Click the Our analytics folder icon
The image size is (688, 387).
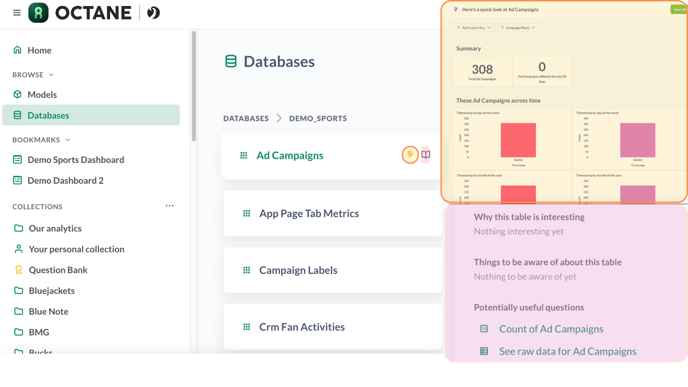click(x=18, y=228)
